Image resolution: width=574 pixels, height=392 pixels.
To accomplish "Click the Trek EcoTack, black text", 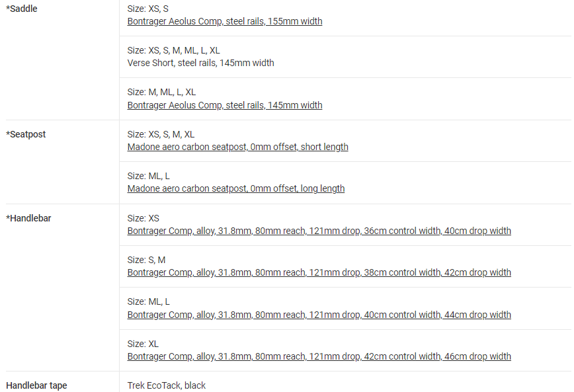I will point(167,385).
